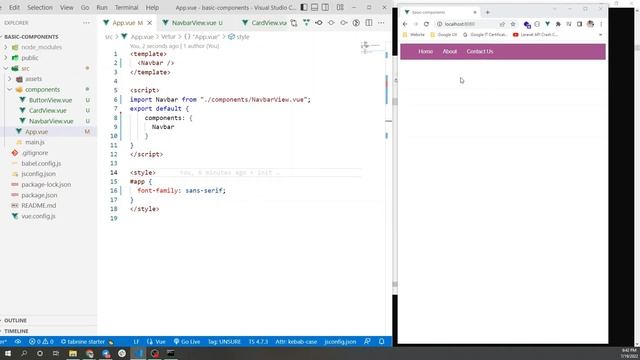Open notifications bell in status bar

pos(381,342)
